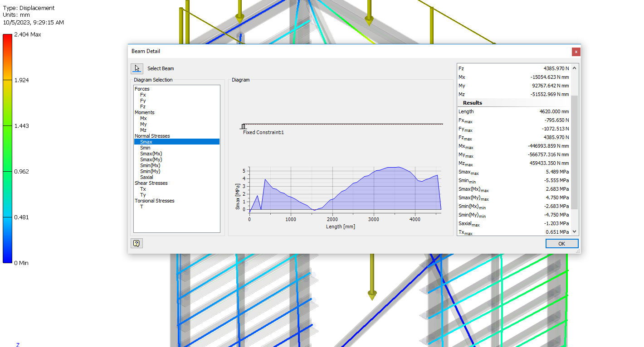Select Fx under Forces

pos(143,95)
